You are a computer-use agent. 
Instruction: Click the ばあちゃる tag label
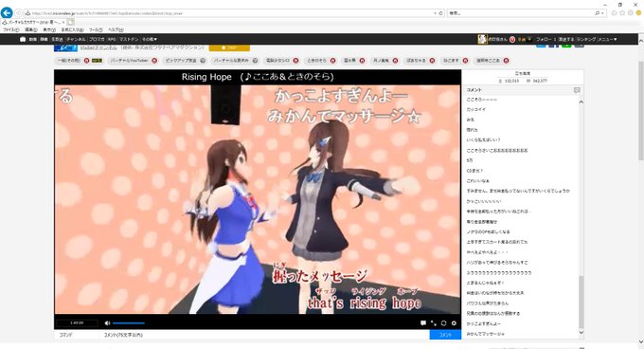click(416, 61)
